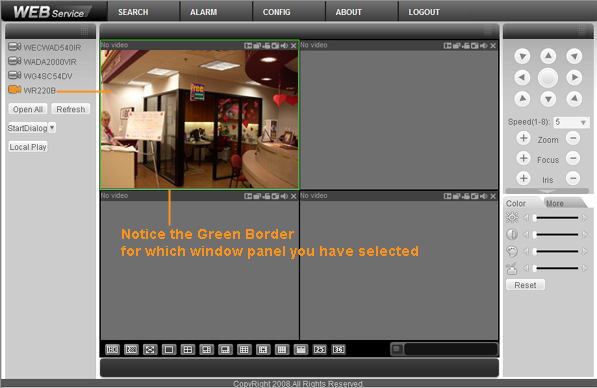The height and width of the screenshot is (388, 597).
Task: Choose the 36-window layout button
Action: click(338, 350)
